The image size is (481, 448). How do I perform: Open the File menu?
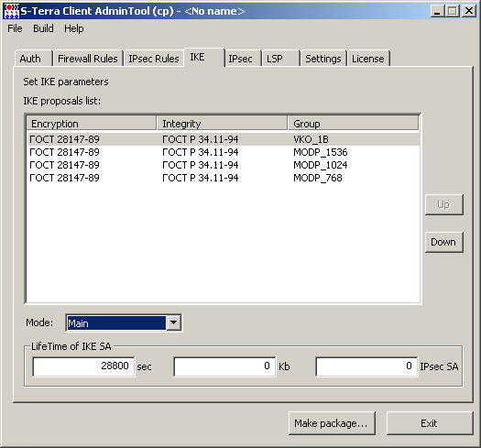tap(15, 28)
